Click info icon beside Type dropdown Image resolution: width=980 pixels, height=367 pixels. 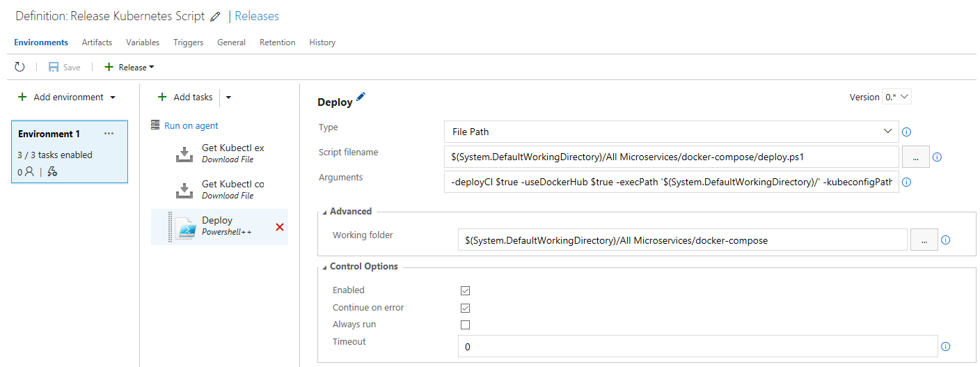click(907, 132)
